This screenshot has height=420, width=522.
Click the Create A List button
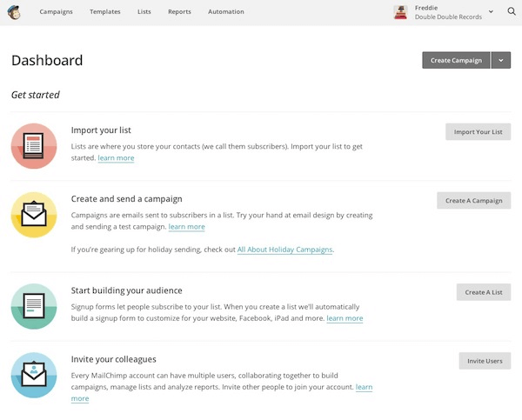point(483,292)
